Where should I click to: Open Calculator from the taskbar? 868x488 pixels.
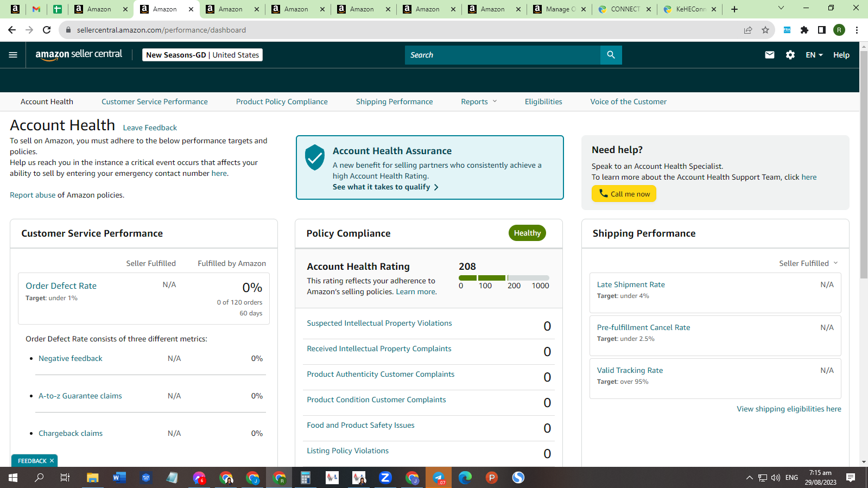pos(305,478)
